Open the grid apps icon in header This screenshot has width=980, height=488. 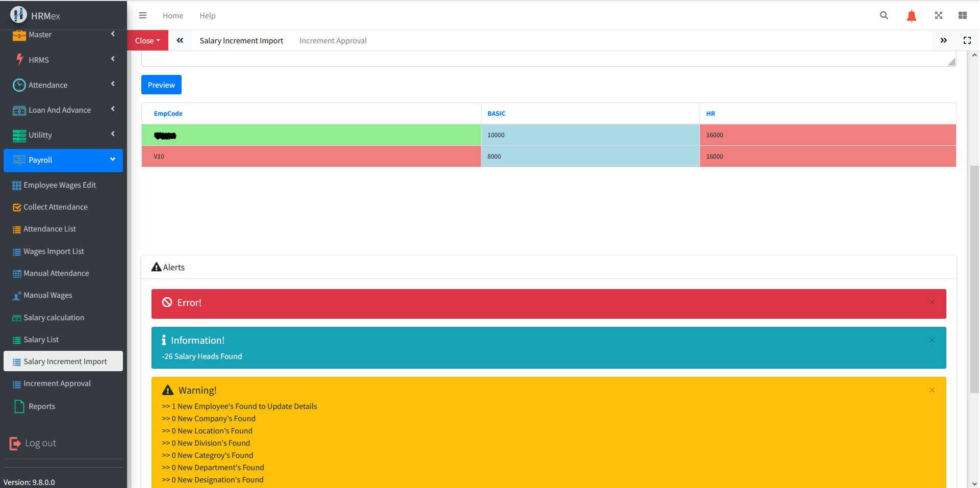pos(962,15)
